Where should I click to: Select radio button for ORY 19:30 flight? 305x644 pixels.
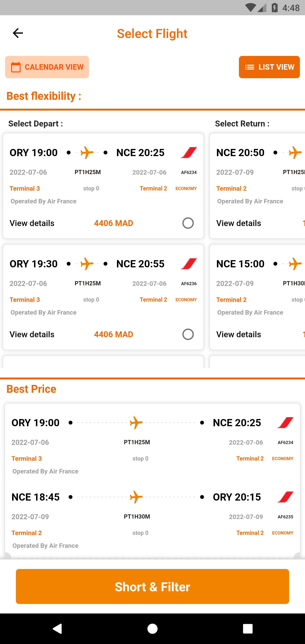[x=188, y=334]
